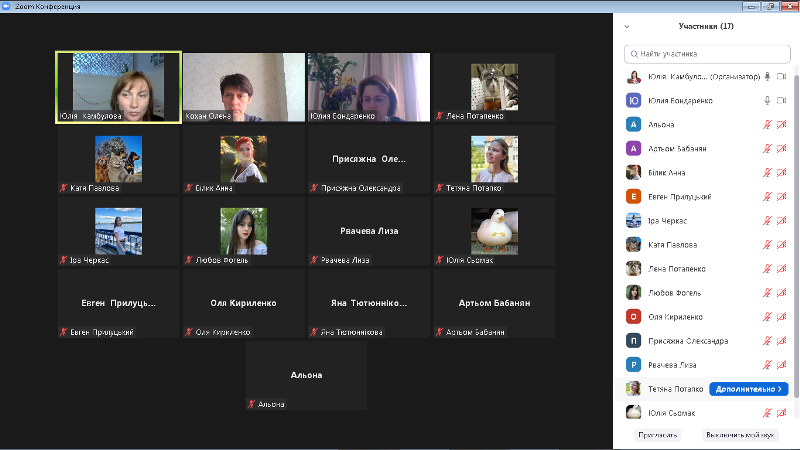Close the Zoom Конференция window

[789, 6]
